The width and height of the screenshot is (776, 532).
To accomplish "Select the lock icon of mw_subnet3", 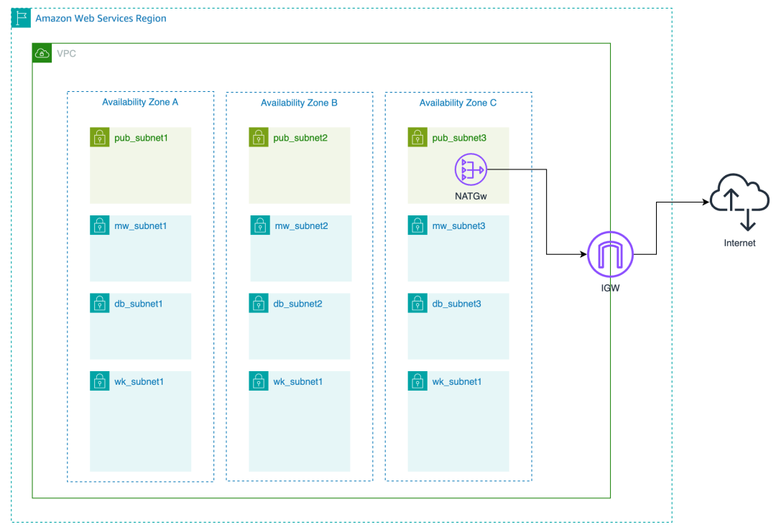I will point(417,225).
